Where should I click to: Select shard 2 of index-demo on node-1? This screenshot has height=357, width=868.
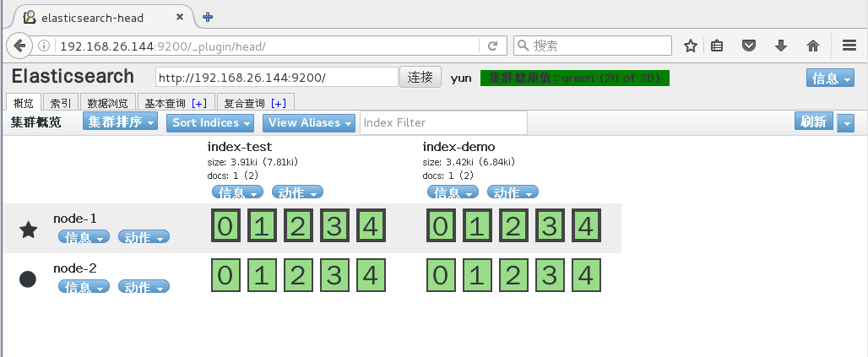[513, 226]
